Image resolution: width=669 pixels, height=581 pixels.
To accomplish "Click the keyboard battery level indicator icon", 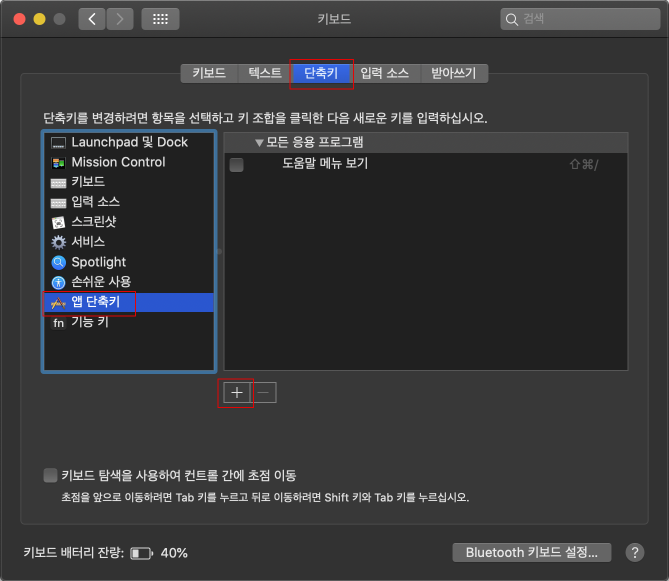I will (142, 553).
